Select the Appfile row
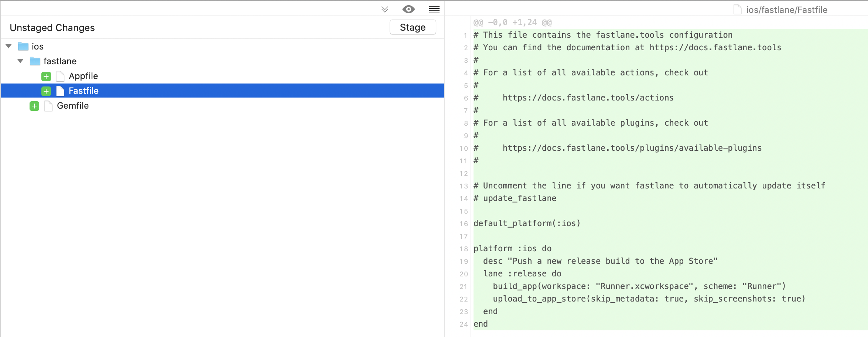 click(222, 76)
